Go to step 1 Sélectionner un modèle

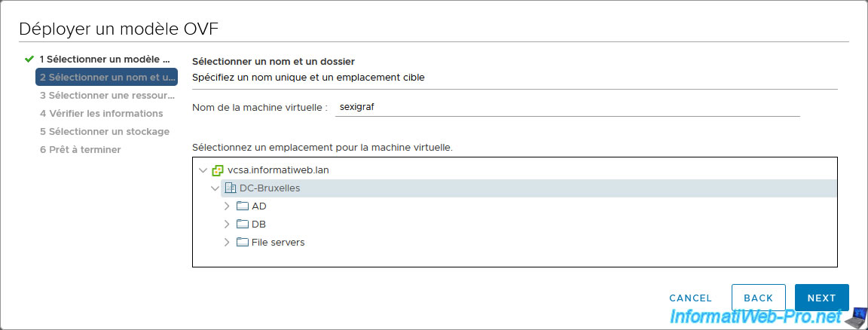click(x=105, y=59)
